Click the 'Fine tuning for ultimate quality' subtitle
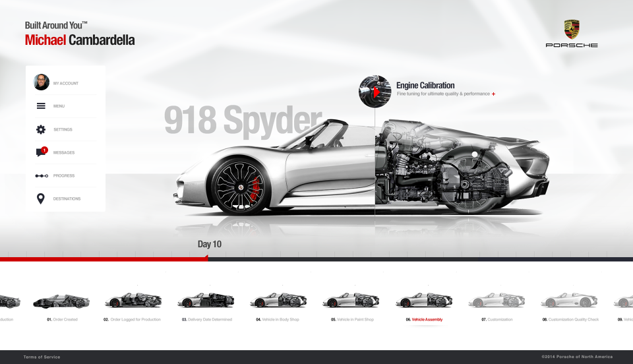The image size is (633, 364). click(443, 94)
